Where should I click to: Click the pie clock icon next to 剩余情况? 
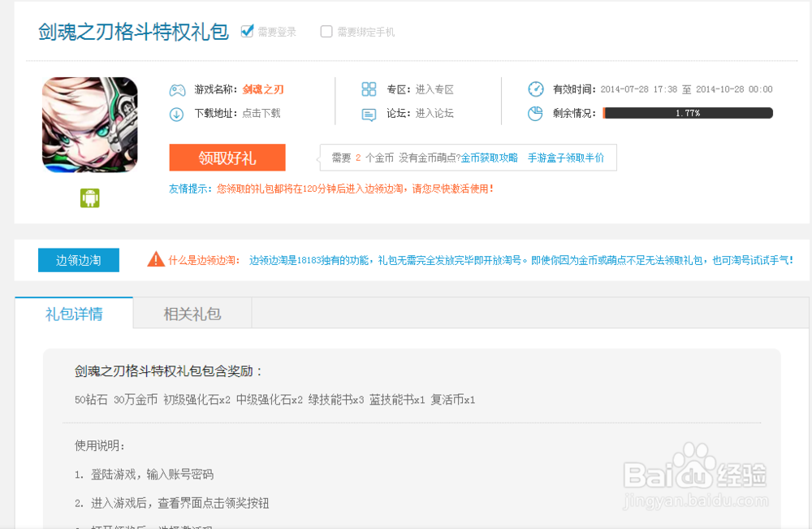[535, 114]
